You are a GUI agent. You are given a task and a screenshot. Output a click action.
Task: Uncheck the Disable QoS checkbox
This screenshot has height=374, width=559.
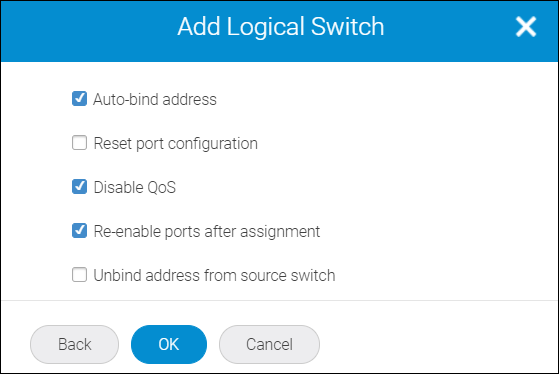(79, 187)
